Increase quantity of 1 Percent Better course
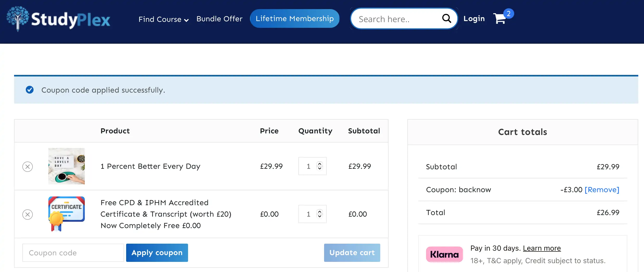 [x=320, y=164]
